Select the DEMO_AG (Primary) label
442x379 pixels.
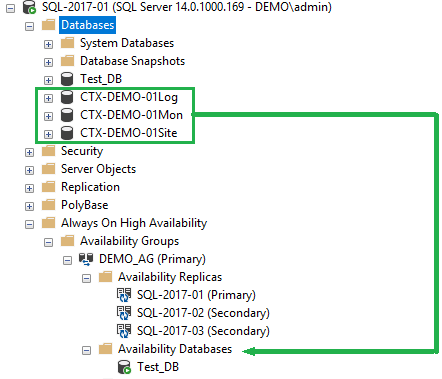(152, 259)
